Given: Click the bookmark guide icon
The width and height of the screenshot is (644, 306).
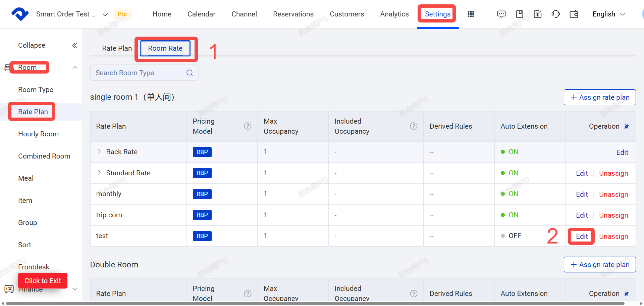Looking at the screenshot, I should (x=520, y=14).
